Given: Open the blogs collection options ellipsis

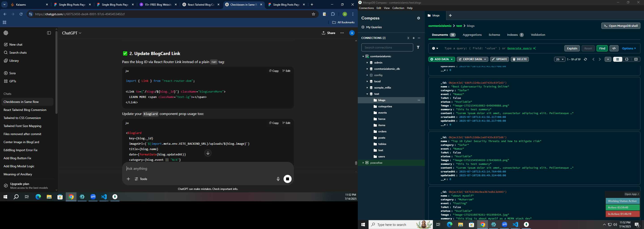Looking at the screenshot, I should pos(419,100).
